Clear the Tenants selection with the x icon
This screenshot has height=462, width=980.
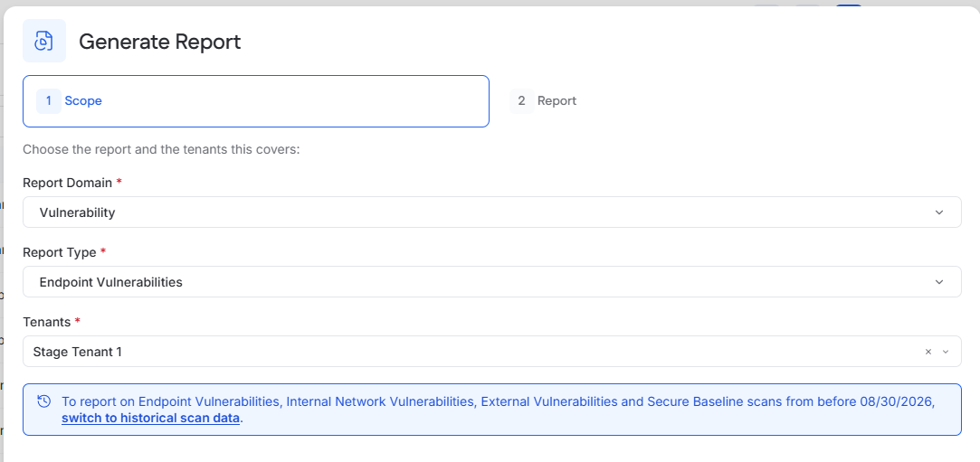point(928,352)
